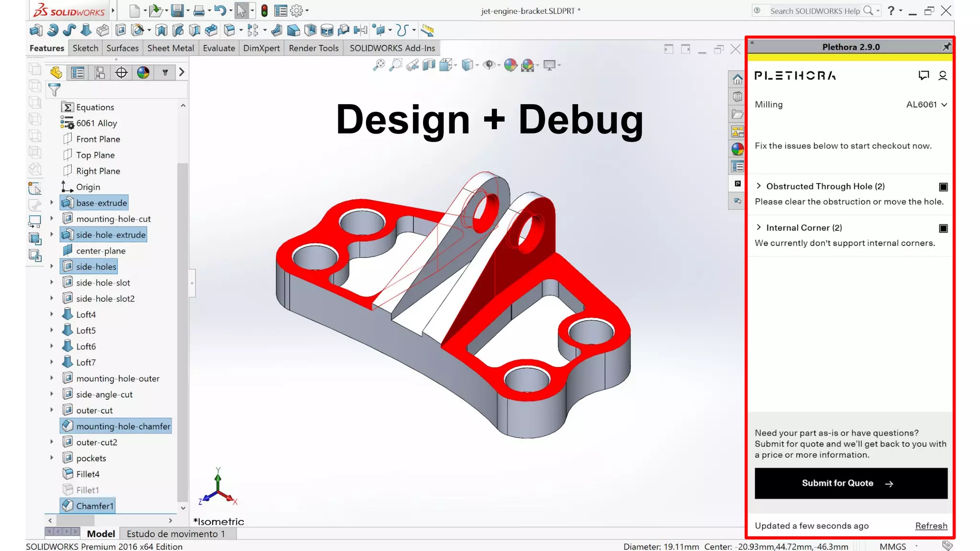
Task: Click the tree filter funnel icon
Action: pos(55,89)
